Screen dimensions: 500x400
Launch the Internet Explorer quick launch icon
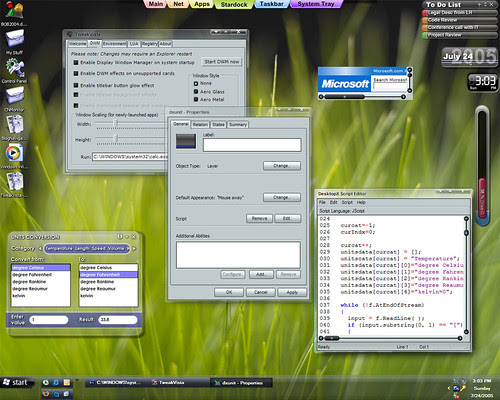pos(56,382)
